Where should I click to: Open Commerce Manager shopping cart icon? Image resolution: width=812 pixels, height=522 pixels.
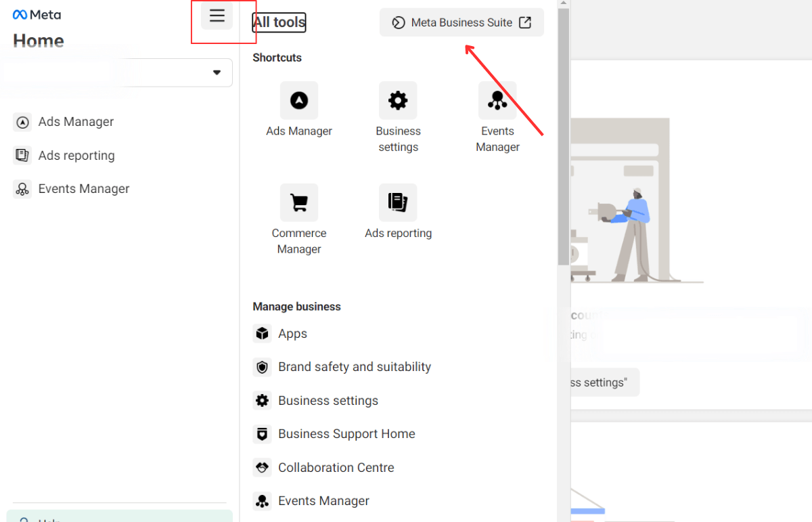pos(299,202)
